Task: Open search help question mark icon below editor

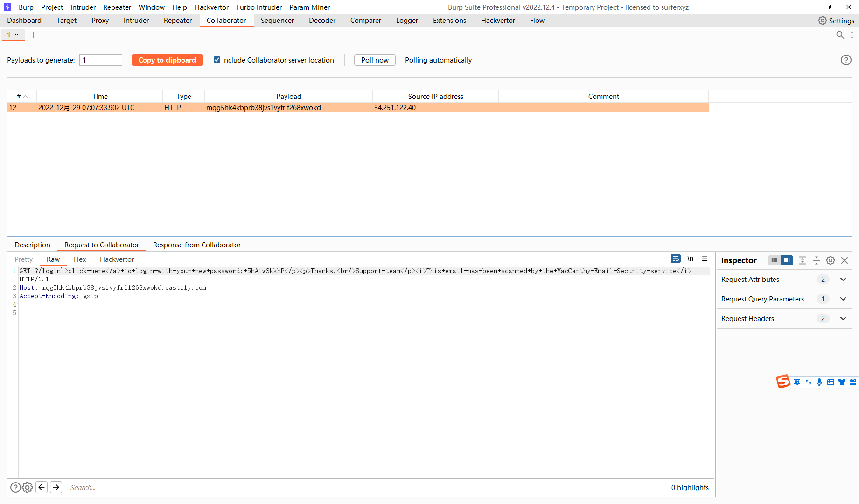Action: click(x=15, y=487)
